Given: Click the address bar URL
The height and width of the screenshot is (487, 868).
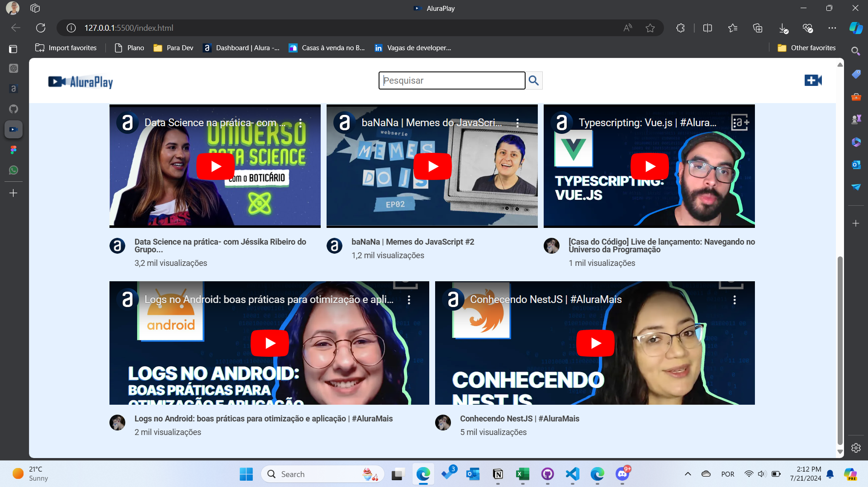Looking at the screenshot, I should click(129, 28).
